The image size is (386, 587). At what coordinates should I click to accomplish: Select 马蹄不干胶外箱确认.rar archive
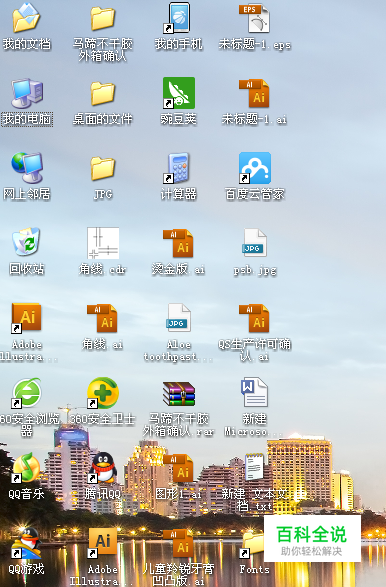tap(179, 394)
